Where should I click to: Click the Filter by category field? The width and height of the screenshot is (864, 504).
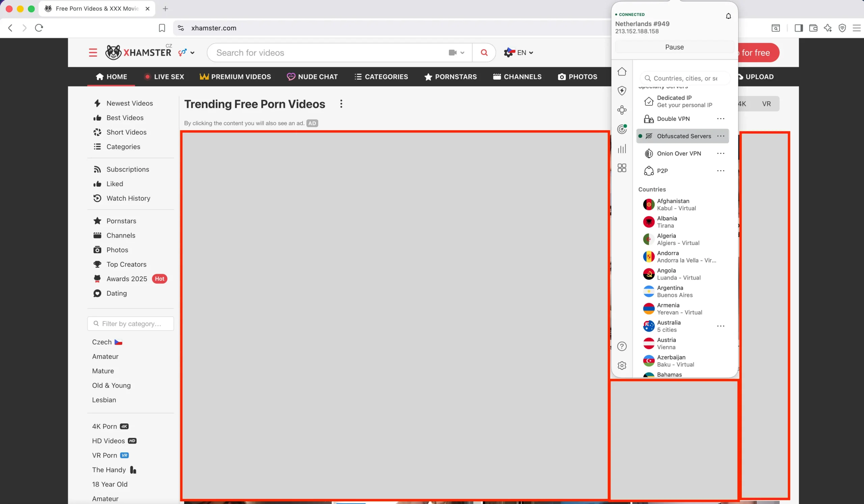[130, 323]
